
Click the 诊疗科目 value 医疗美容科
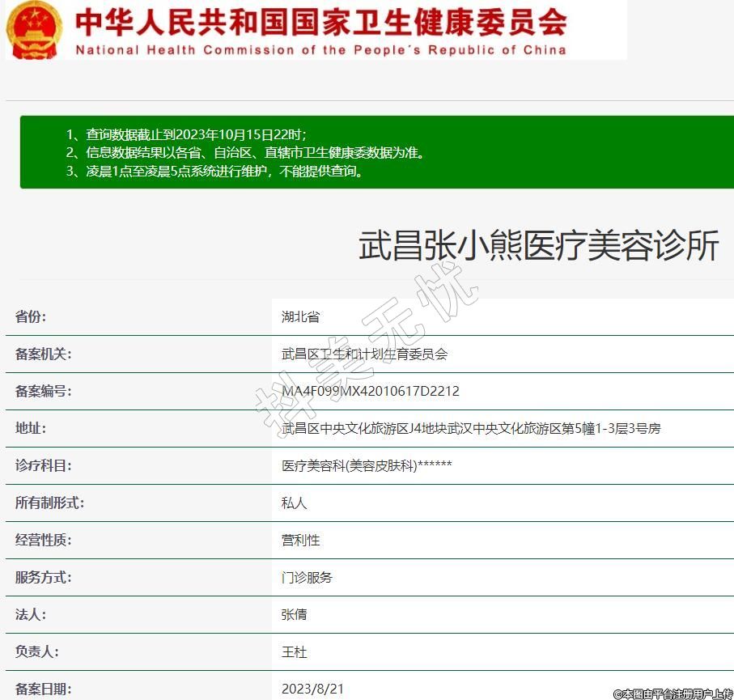pyautogui.click(x=366, y=465)
